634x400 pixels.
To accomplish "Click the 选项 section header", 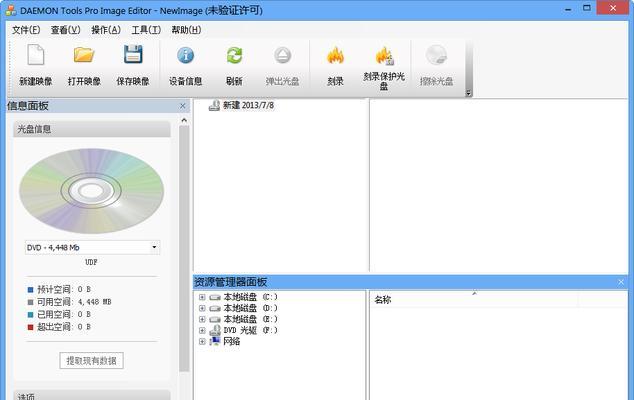I will click(x=92, y=396).
